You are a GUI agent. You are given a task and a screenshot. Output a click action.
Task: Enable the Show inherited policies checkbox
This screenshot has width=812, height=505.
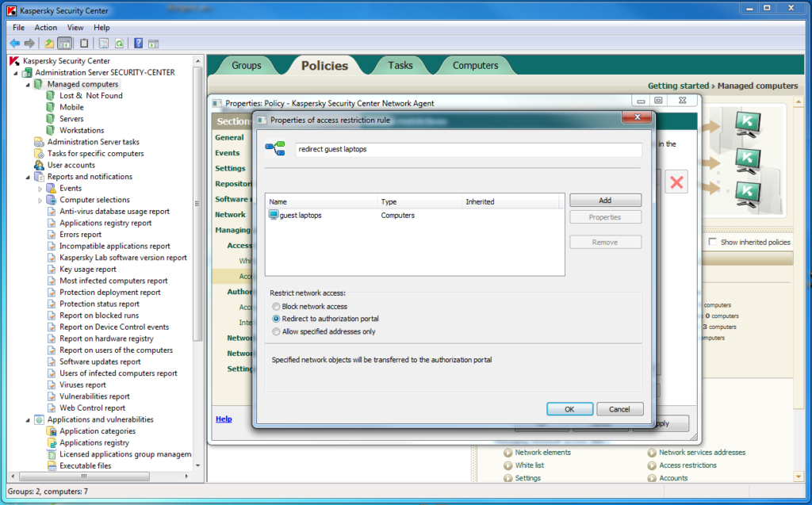click(713, 242)
